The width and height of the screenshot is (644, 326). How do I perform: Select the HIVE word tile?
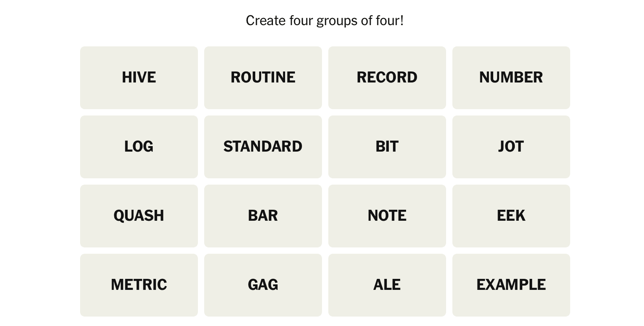(x=139, y=77)
